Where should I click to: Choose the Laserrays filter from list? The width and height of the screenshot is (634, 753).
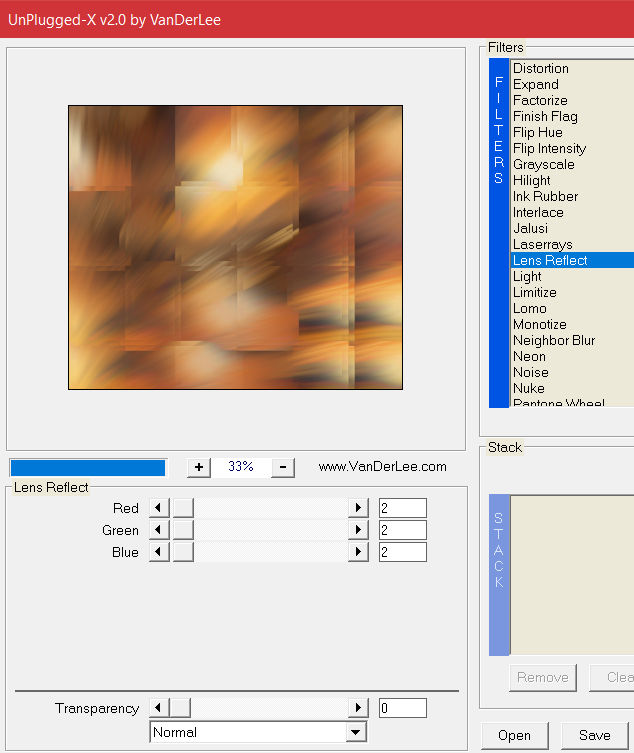[542, 244]
